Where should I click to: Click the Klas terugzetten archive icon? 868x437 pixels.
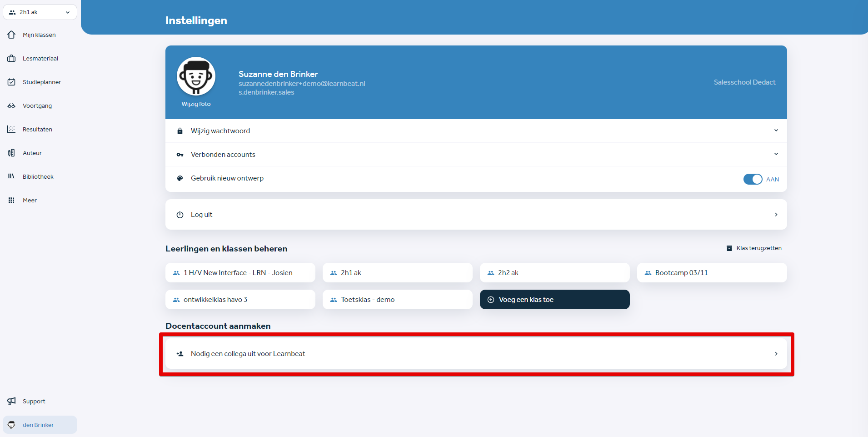(x=729, y=248)
